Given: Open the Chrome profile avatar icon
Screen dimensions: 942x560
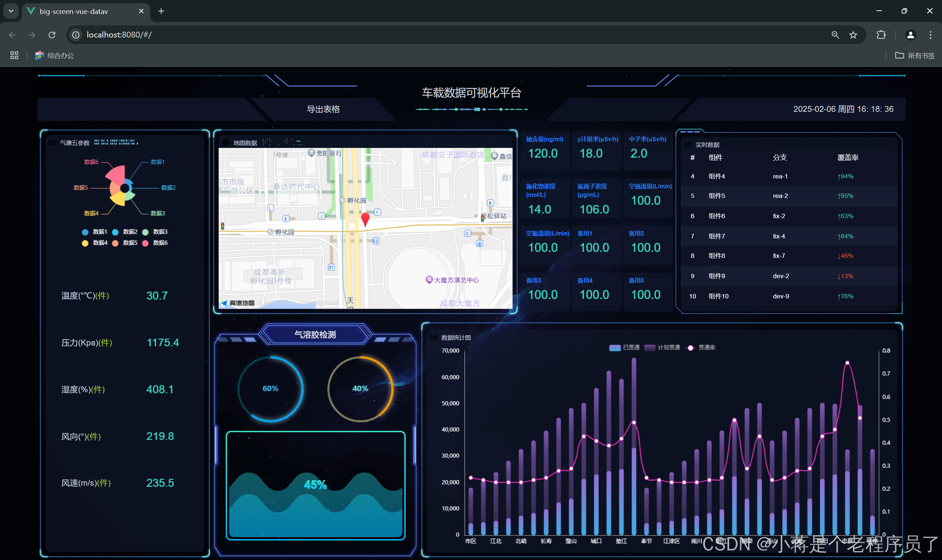Looking at the screenshot, I should pyautogui.click(x=910, y=35).
